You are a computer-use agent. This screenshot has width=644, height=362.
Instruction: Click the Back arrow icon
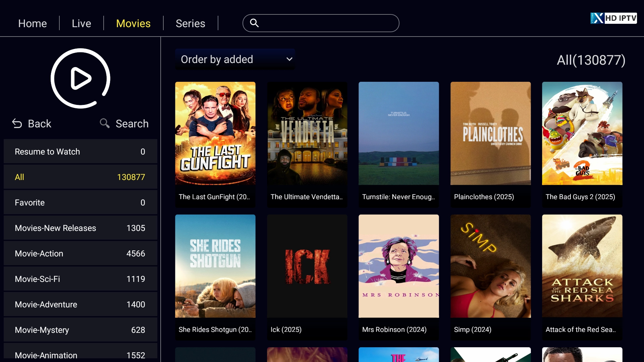point(17,124)
